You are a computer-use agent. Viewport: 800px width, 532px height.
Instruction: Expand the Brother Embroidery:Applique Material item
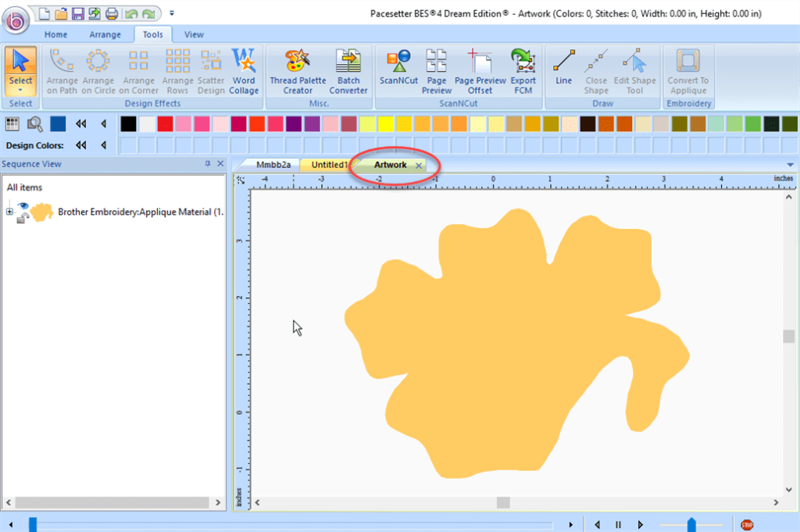[x=9, y=211]
